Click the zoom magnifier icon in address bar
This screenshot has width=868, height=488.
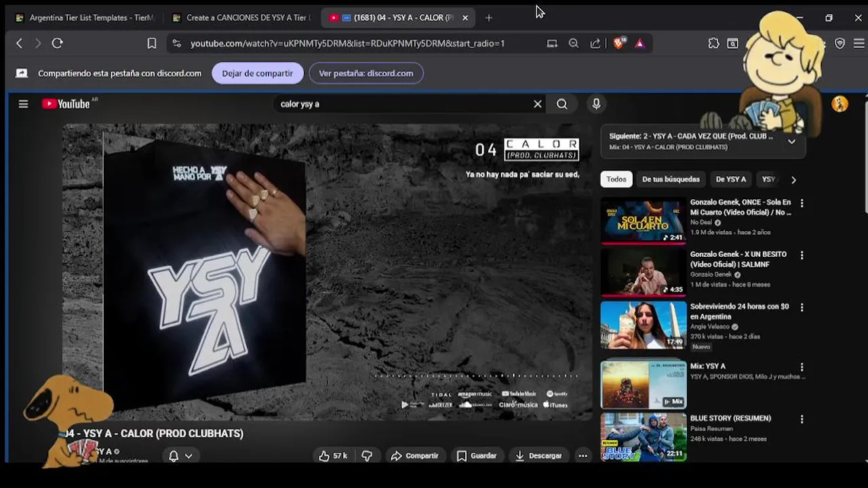click(x=574, y=43)
